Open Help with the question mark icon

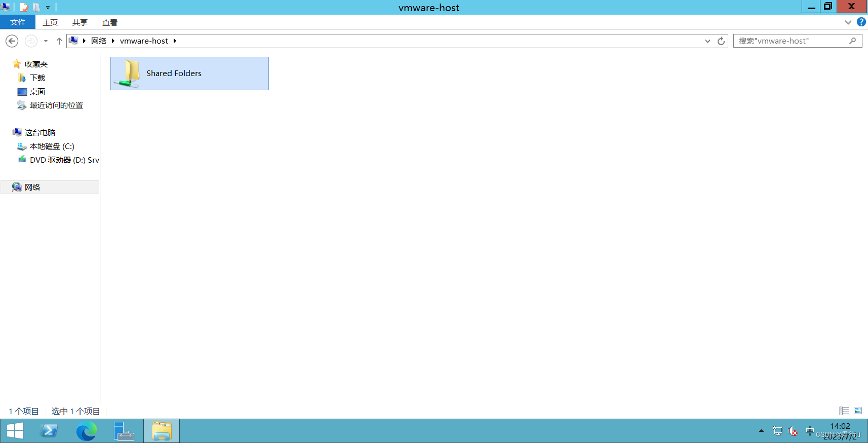tap(861, 22)
